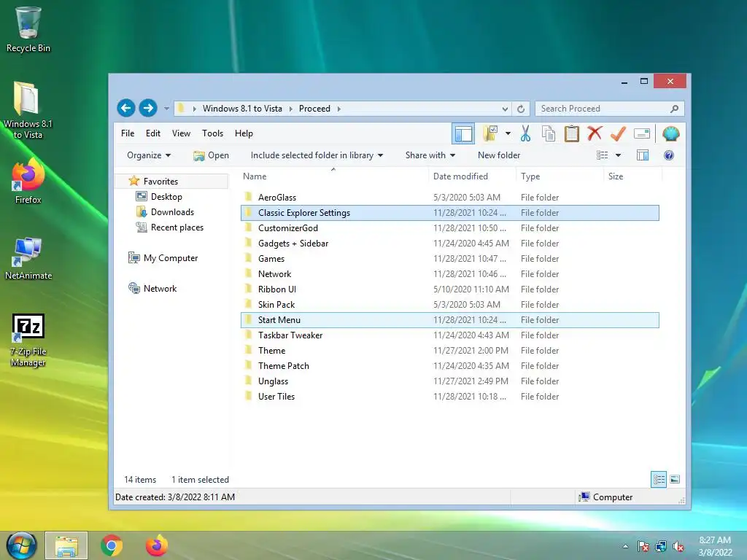
Task: Click the Rename toolbar icon
Action: pyautogui.click(x=642, y=134)
